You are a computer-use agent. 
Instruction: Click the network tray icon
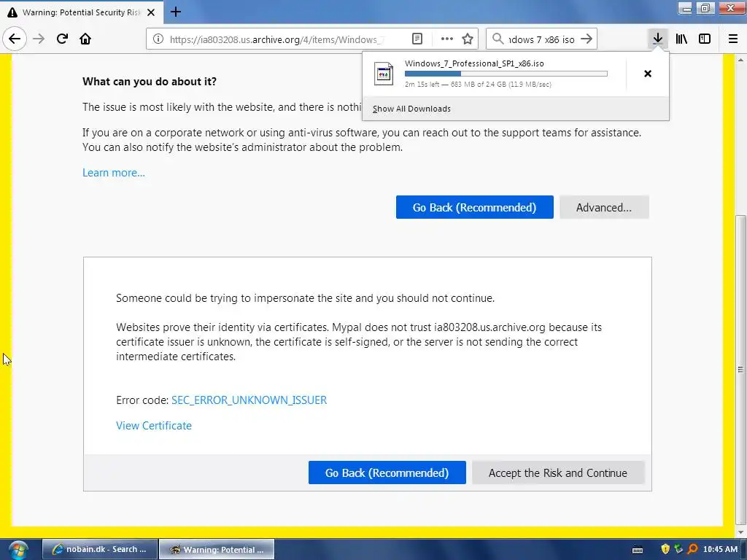(678, 549)
